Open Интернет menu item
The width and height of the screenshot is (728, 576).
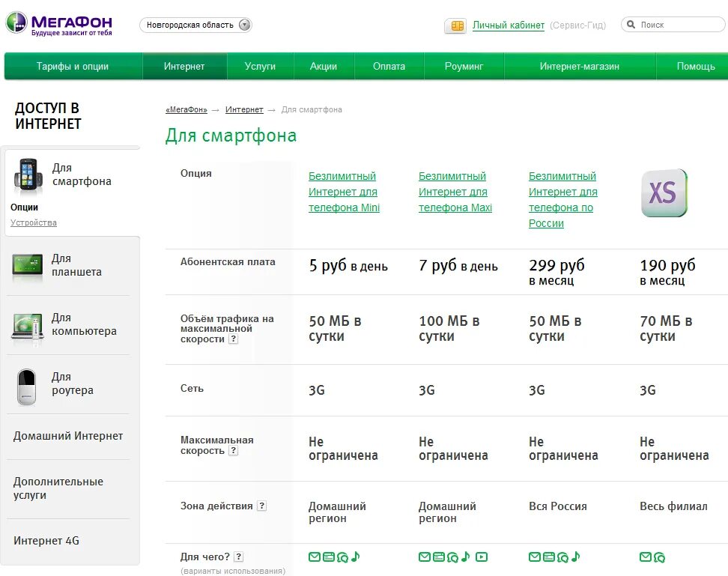coord(184,67)
